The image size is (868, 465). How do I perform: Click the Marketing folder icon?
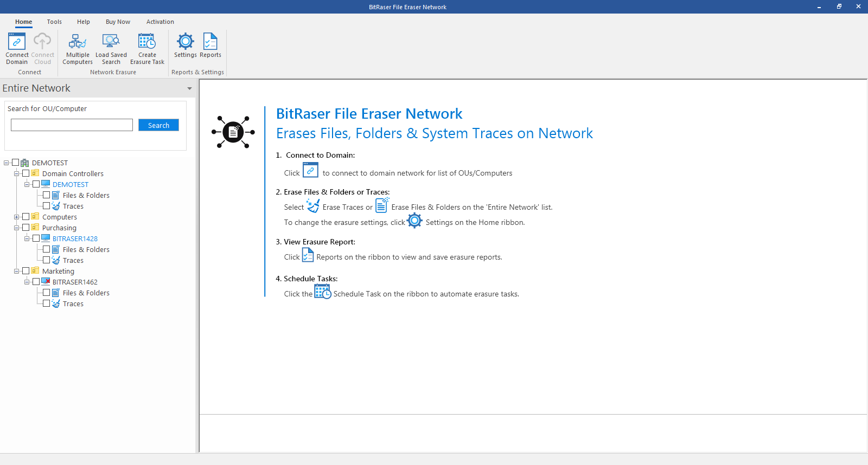point(35,271)
